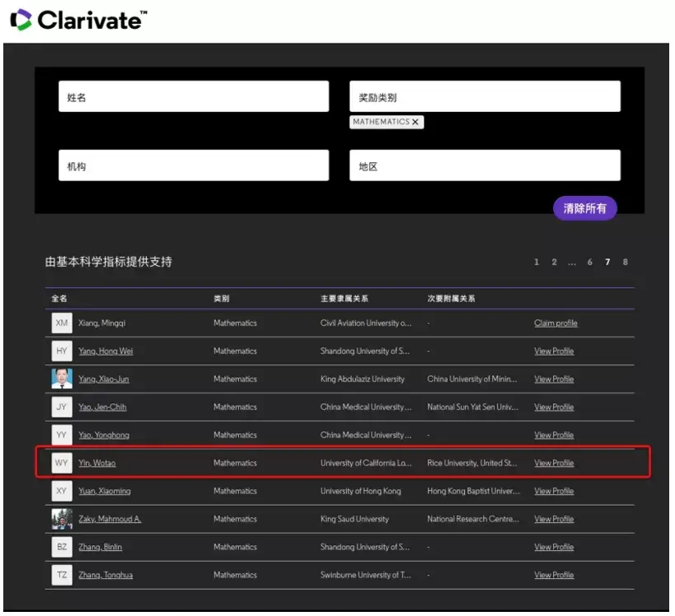Click View Profile for Yang, Xiao-Jun
This screenshot has height=616, width=675.
pos(554,379)
